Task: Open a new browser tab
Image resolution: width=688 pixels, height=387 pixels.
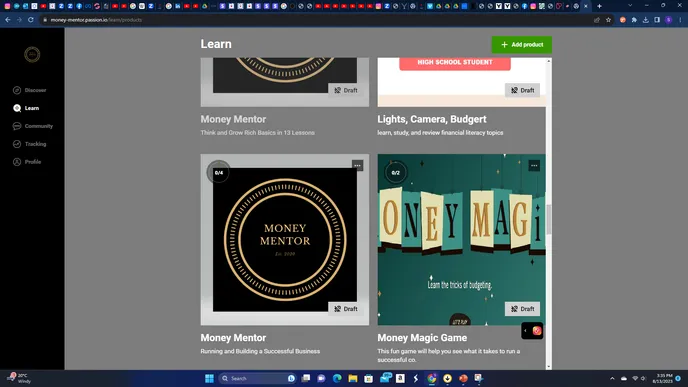Action: [599, 6]
